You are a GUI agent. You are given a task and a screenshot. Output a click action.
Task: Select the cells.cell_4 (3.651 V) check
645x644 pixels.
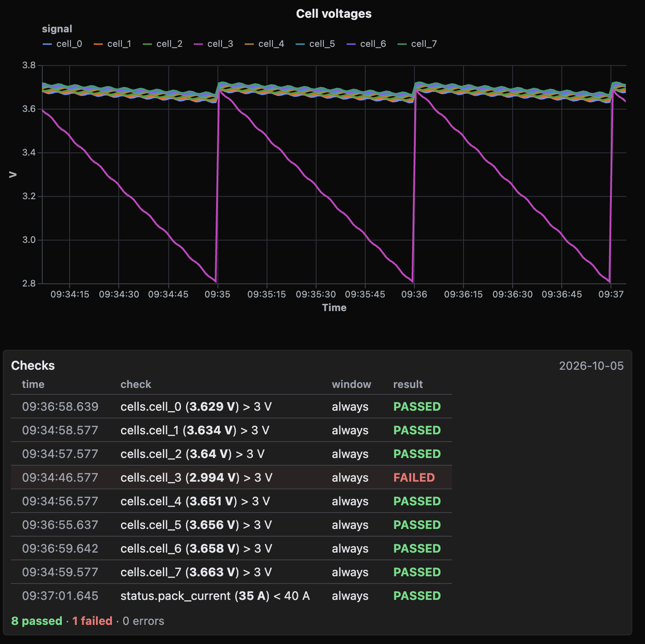232,501
